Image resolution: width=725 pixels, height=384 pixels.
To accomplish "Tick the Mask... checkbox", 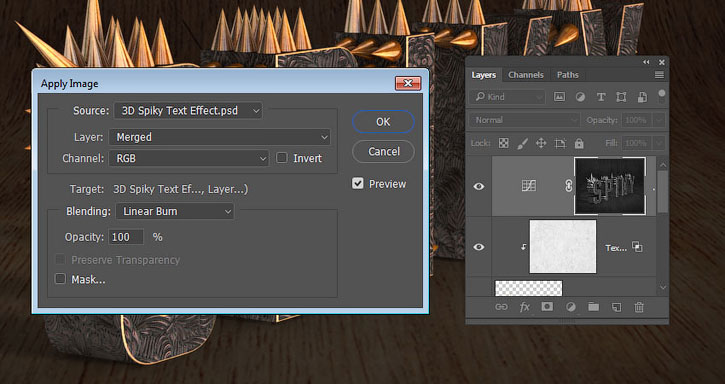I will 60,279.
